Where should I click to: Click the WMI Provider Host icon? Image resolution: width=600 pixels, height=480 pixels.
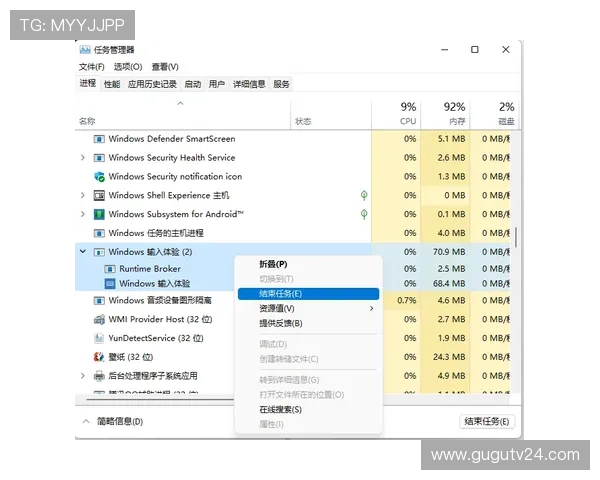[x=99, y=319]
